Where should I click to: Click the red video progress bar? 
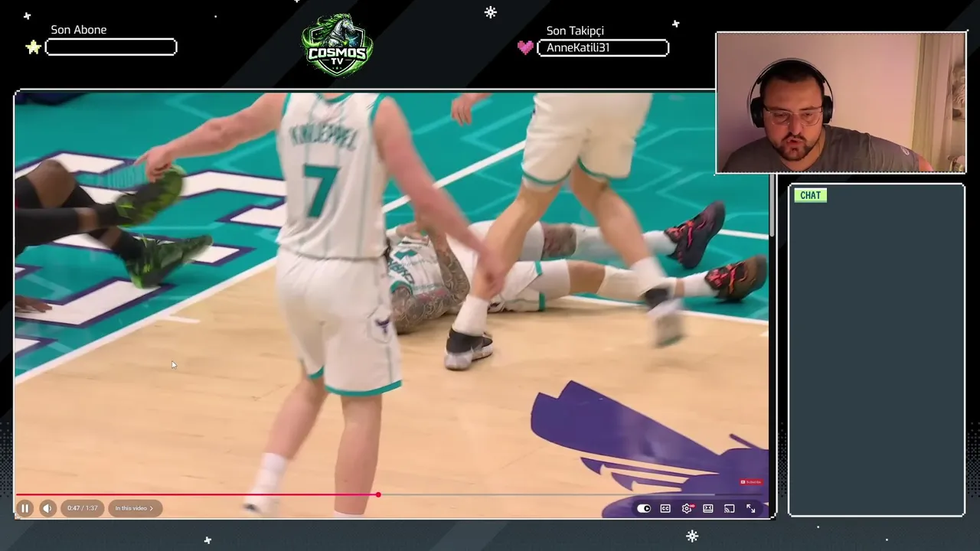(197, 494)
